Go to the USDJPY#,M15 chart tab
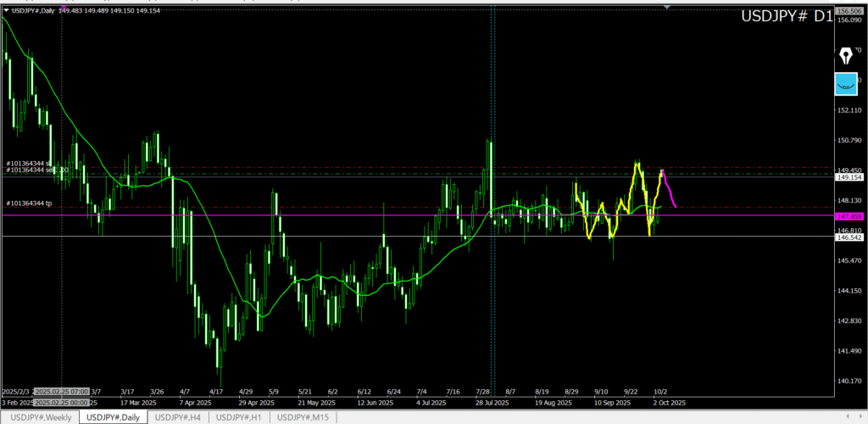 click(x=306, y=417)
